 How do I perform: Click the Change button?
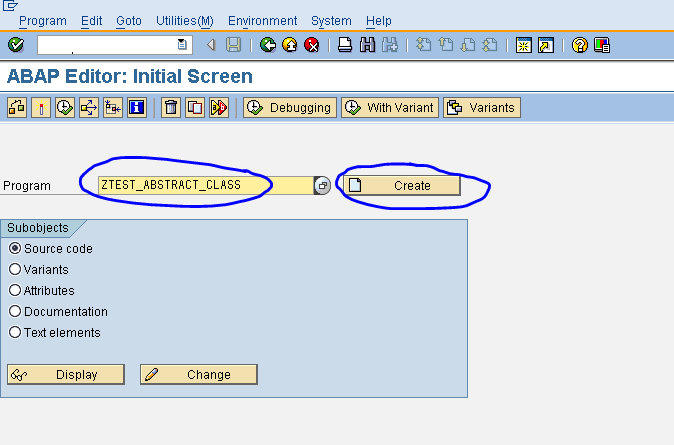[199, 374]
